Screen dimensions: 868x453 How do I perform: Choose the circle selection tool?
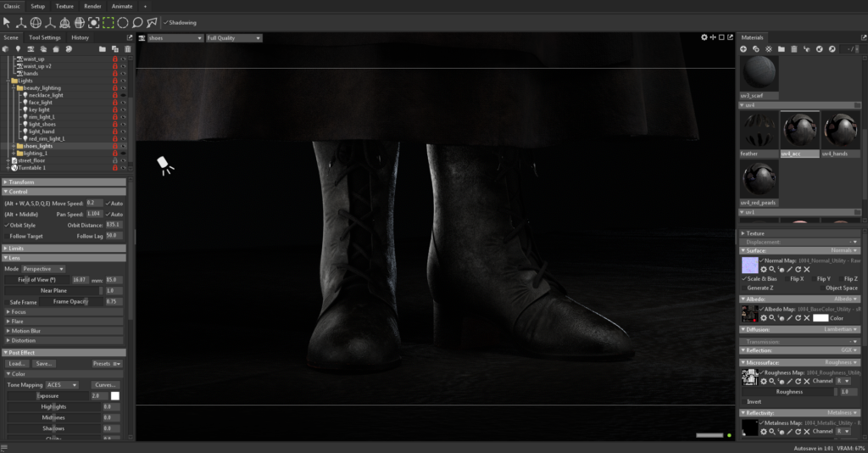(x=122, y=22)
